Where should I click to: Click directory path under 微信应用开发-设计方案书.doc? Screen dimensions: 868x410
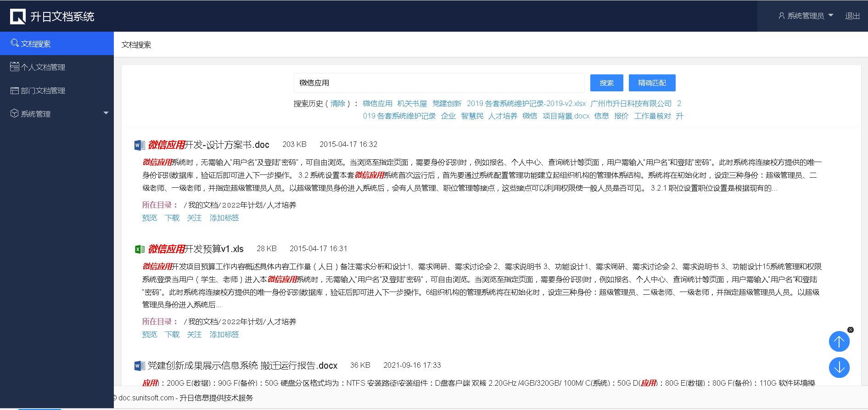click(x=240, y=205)
